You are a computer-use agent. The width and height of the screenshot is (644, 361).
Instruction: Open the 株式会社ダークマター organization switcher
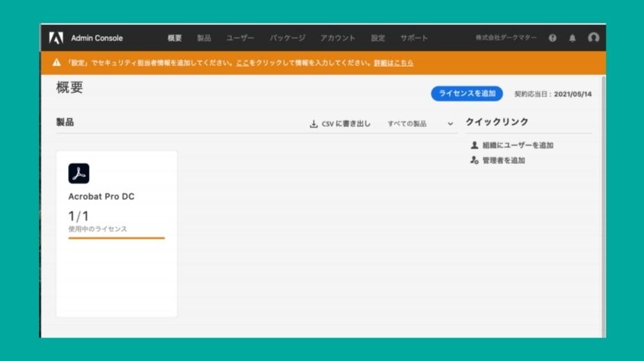click(506, 38)
